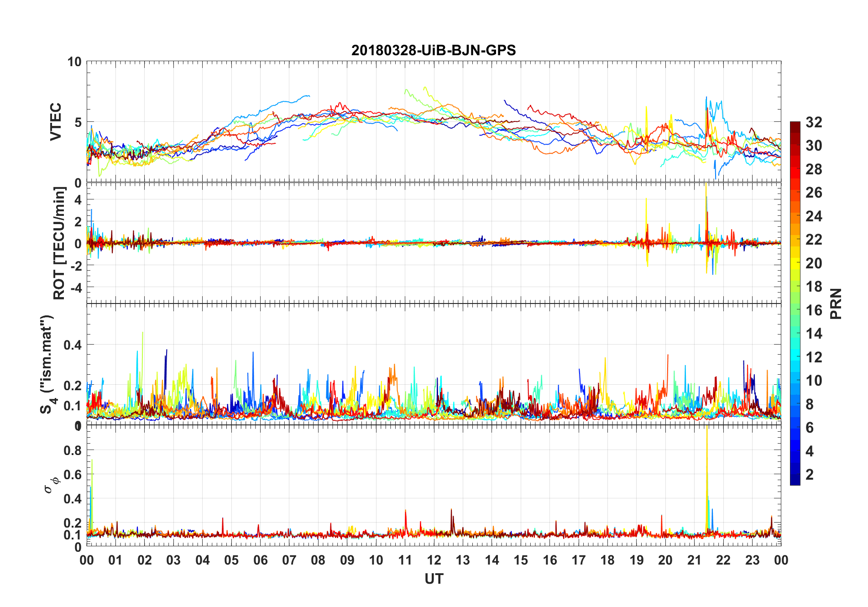
Task: Click x-axis tick label 06
Action: point(261,560)
